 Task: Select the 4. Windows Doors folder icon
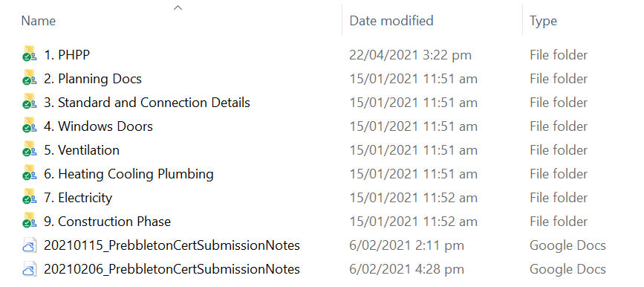click(30, 126)
